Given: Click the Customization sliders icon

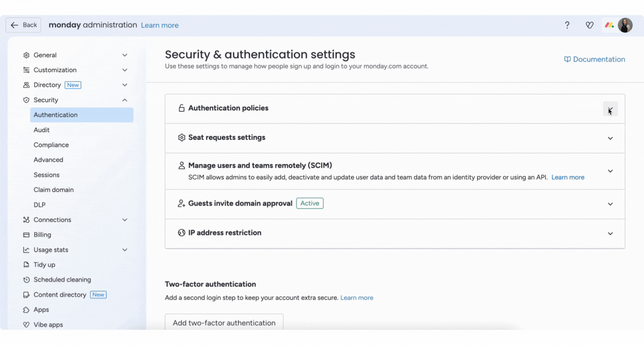Looking at the screenshot, I should click(26, 70).
